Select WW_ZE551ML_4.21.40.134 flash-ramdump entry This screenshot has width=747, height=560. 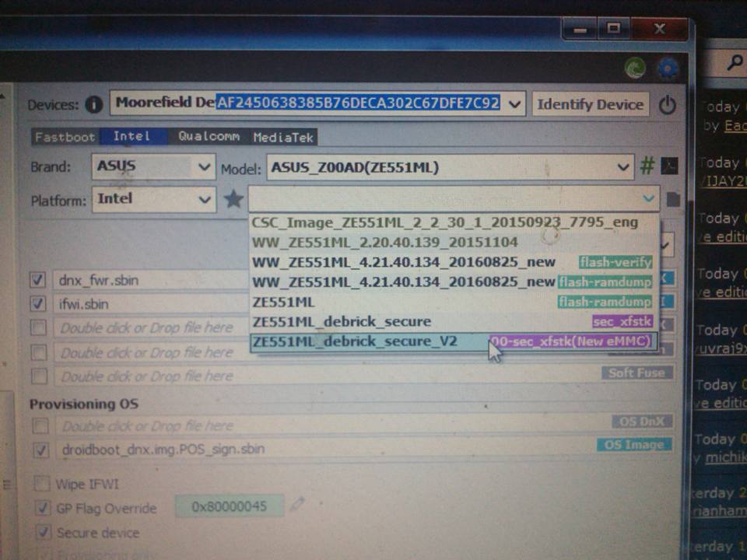pos(454,282)
